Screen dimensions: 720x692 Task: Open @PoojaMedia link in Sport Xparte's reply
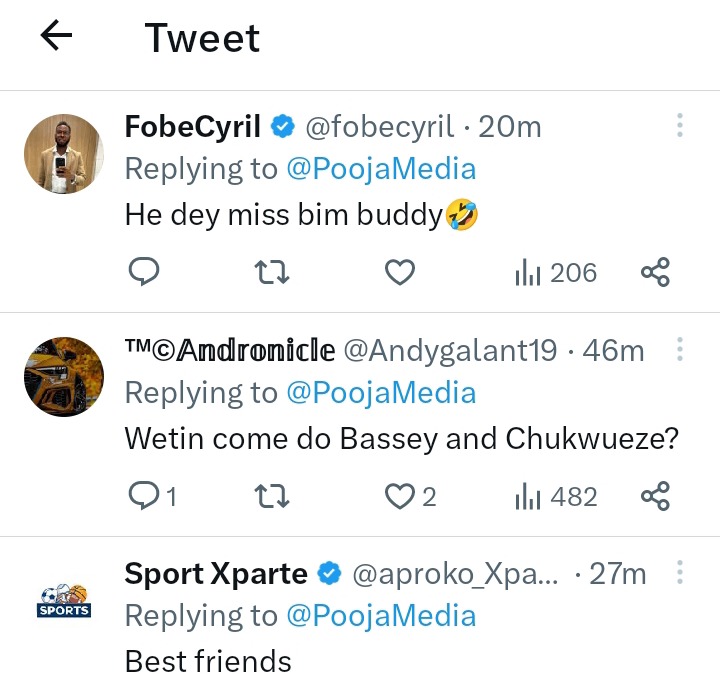(381, 617)
